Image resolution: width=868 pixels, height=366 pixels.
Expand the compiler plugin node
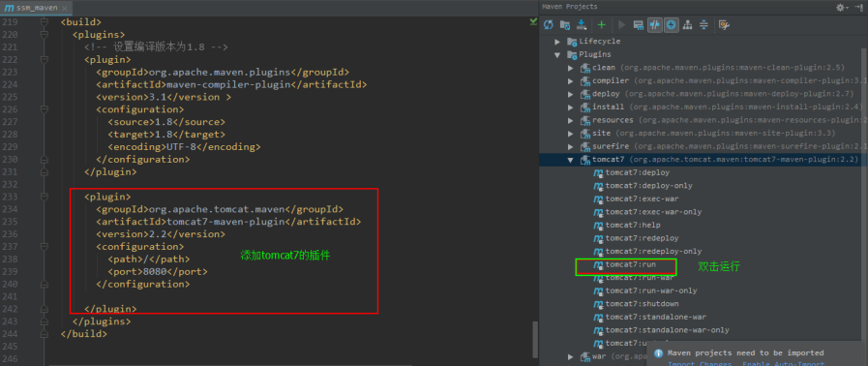[571, 80]
